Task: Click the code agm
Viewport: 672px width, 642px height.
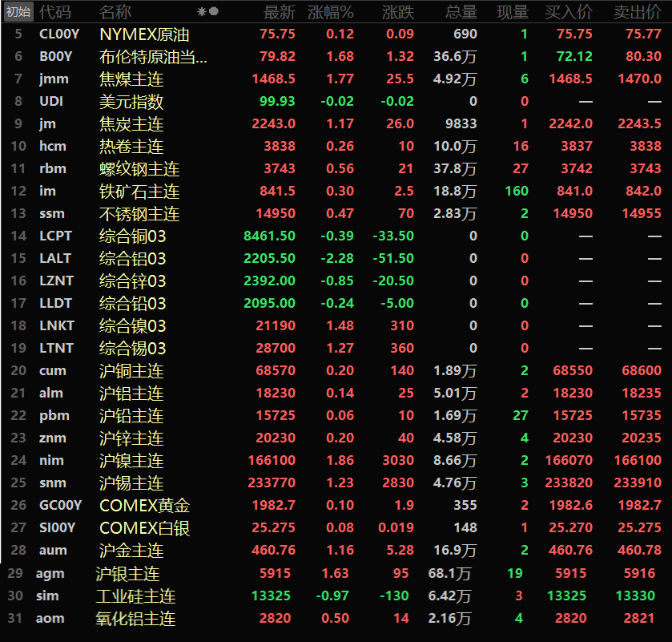Action: 50,573
